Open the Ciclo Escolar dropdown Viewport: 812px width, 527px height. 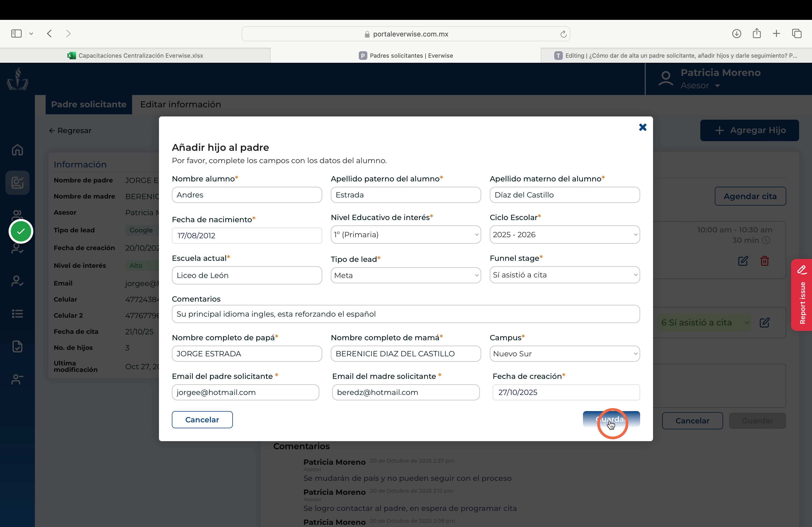point(565,235)
